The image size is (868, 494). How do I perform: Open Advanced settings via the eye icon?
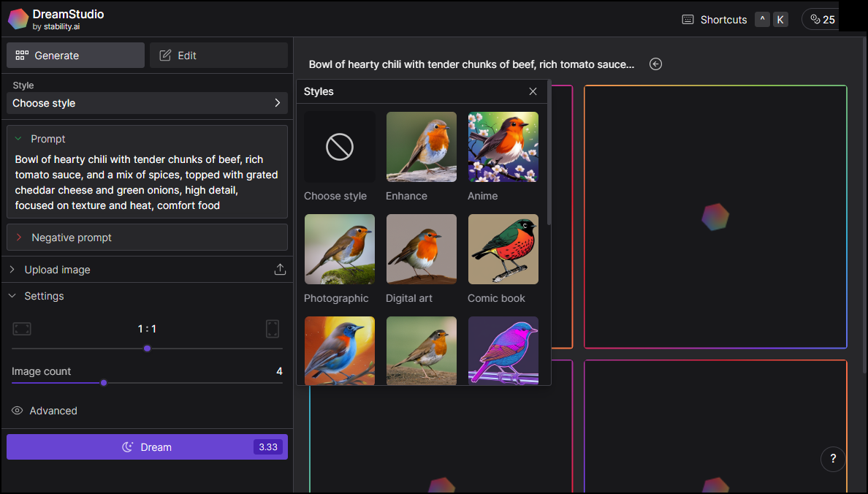17,411
